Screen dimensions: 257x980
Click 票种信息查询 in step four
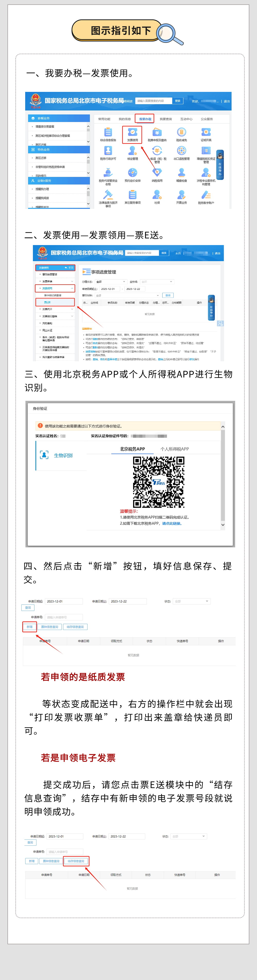pos(50,627)
